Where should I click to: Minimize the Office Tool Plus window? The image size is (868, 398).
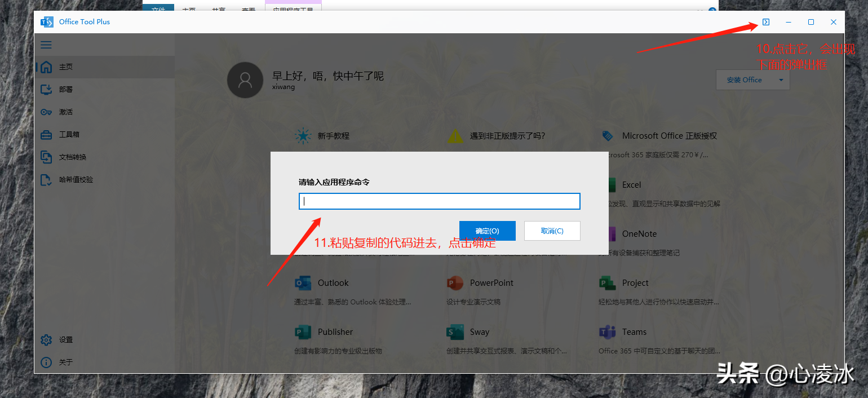click(x=789, y=22)
